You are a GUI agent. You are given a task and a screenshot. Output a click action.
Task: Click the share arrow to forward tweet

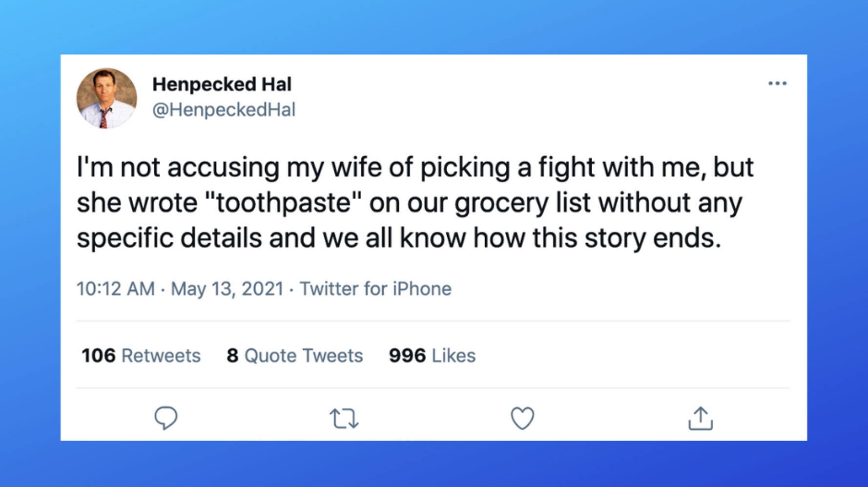point(702,418)
